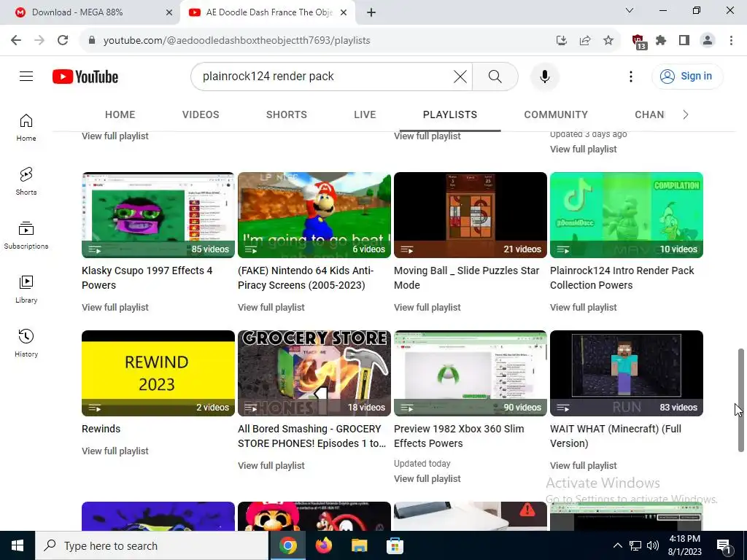Screen dimensions: 747x560
Task: Click the YouTube search input field
Action: tap(324, 76)
